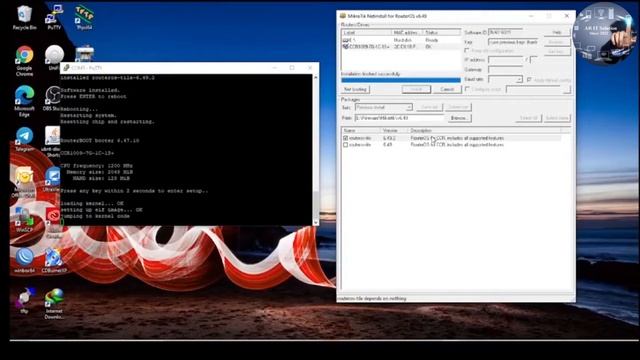Toggle Apply default config checkbox

529,80
